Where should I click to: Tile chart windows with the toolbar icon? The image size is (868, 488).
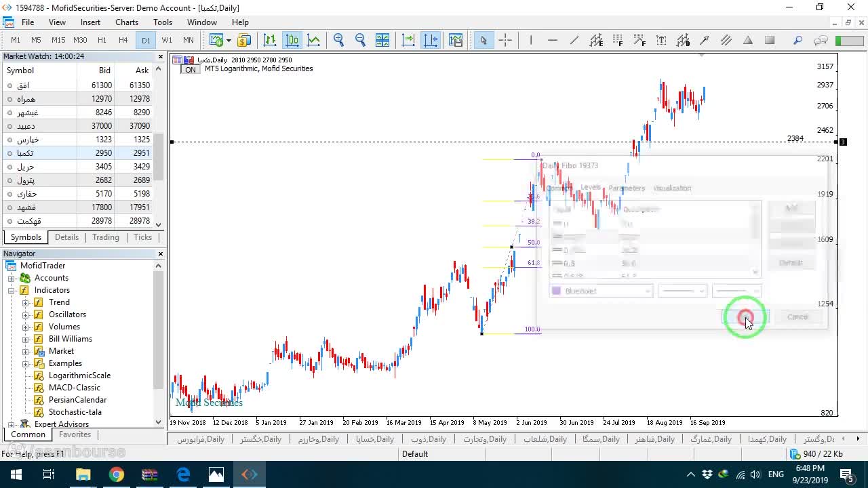[382, 40]
